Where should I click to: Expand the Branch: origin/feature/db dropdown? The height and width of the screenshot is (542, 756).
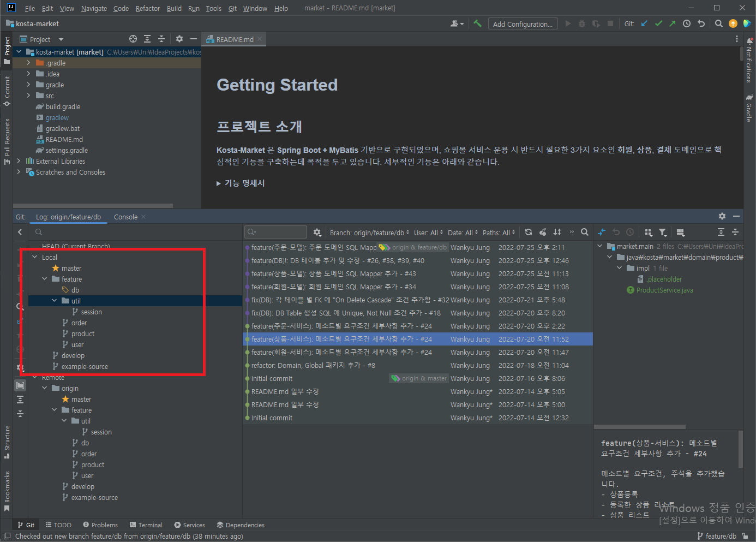(369, 232)
